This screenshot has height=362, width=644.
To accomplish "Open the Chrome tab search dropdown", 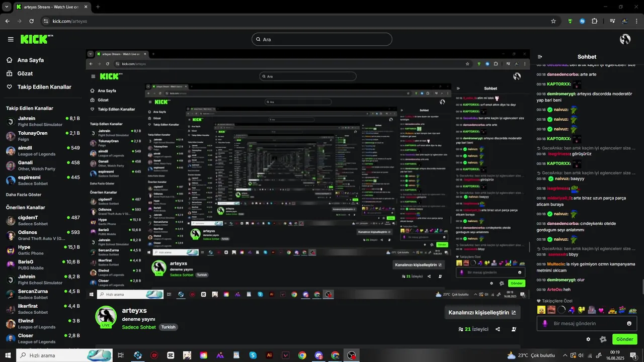I will tap(7, 7).
